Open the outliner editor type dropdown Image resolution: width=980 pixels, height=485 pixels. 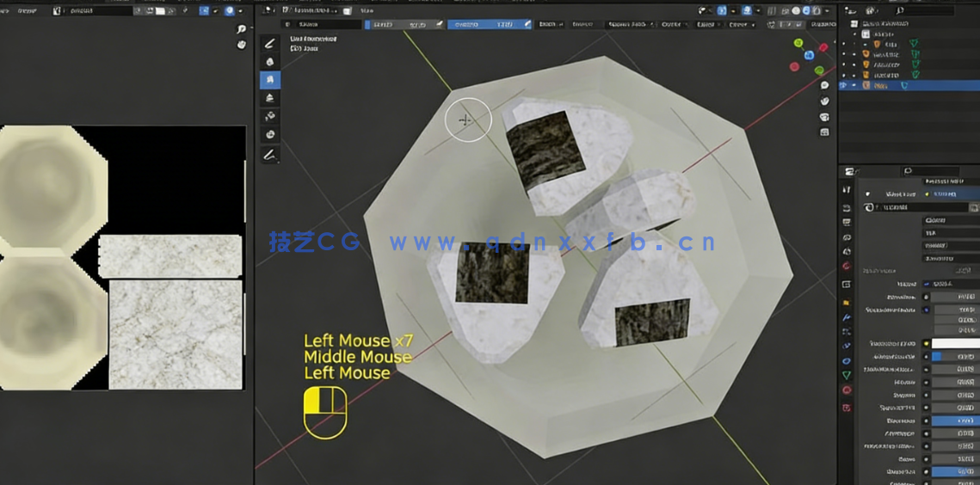point(851,10)
